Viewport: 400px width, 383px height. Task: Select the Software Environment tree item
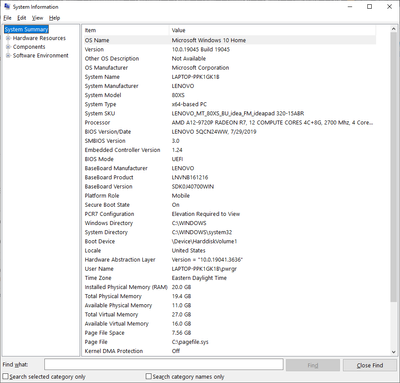pos(40,55)
